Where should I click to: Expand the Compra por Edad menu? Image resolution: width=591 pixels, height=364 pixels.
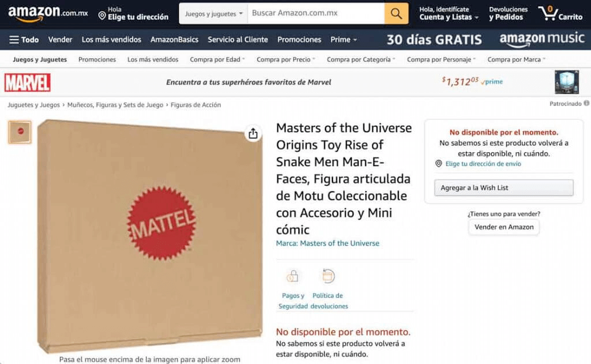tap(217, 59)
